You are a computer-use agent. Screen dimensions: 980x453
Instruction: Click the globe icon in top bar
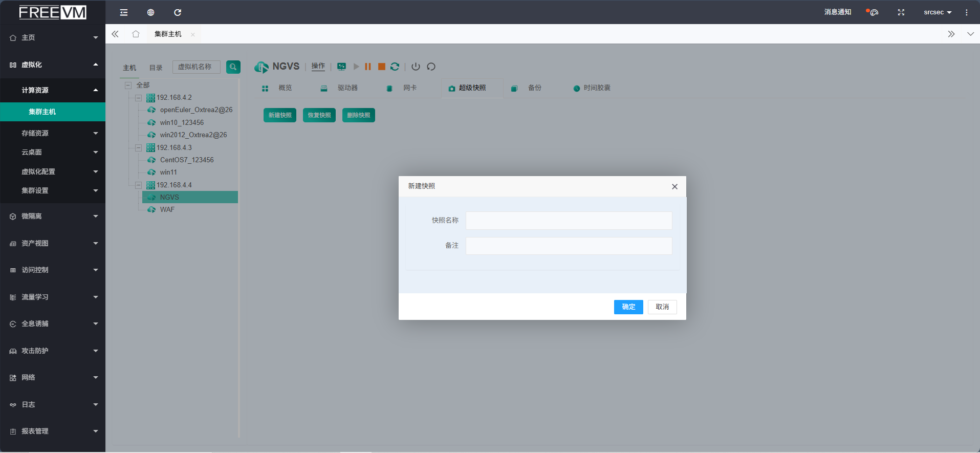[150, 12]
